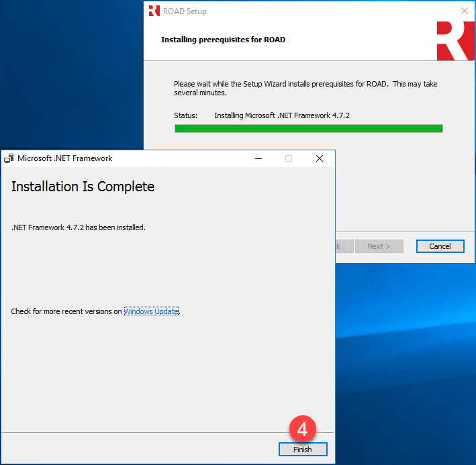
Task: Click the .NET Framework 4.7.2 has been installed message
Action: [79, 227]
